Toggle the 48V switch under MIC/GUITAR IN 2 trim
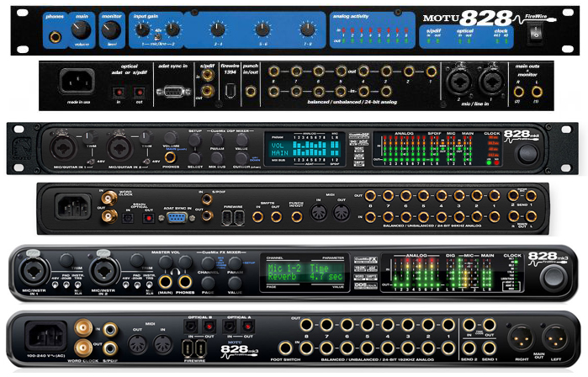This screenshot has height=377, width=588. point(147,162)
